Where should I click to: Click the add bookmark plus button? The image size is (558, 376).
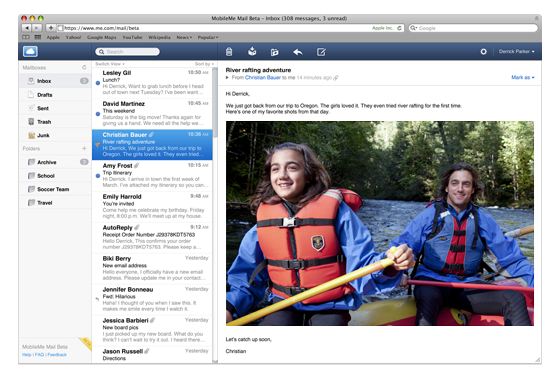(x=51, y=28)
